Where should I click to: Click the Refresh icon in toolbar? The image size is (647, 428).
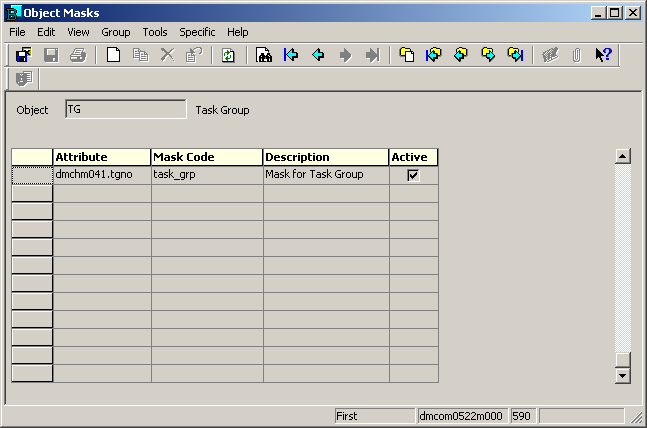coord(228,55)
